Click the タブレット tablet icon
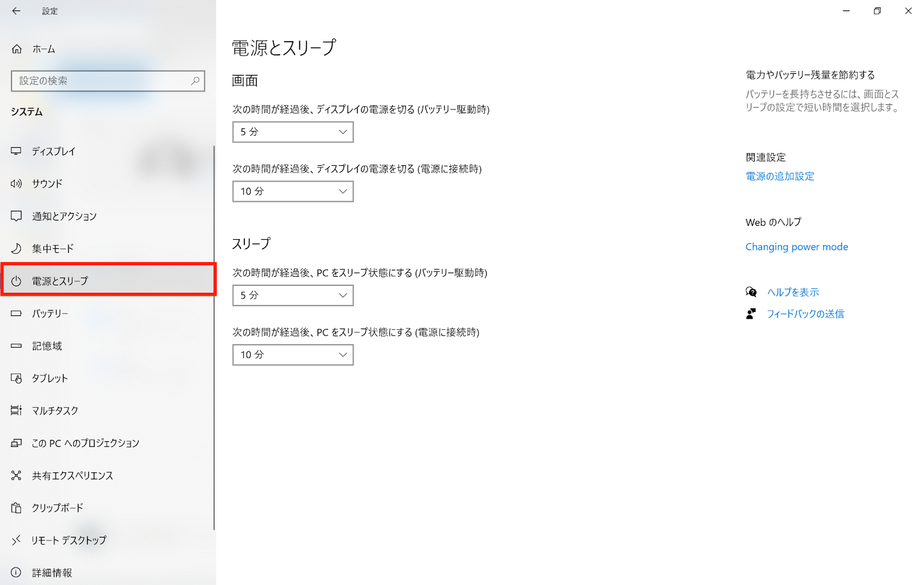This screenshot has width=924, height=585. 16,378
